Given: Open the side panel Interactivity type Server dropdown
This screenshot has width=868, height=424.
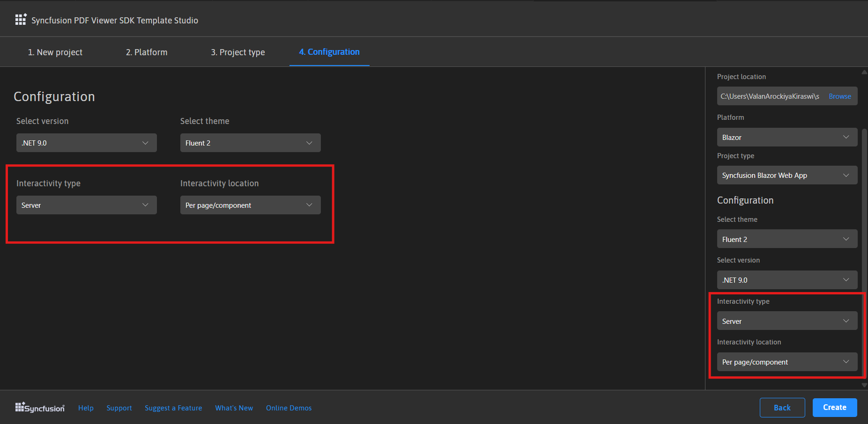Looking at the screenshot, I should coord(787,321).
